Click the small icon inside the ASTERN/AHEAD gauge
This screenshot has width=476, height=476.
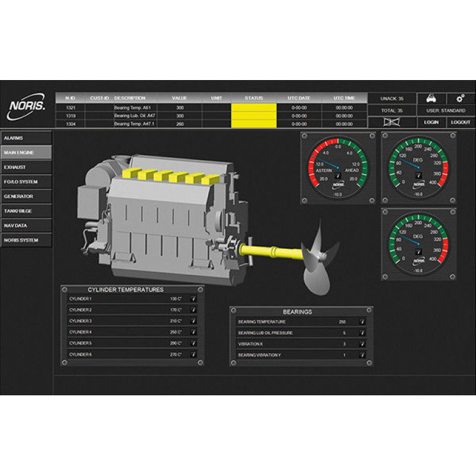click(338, 176)
